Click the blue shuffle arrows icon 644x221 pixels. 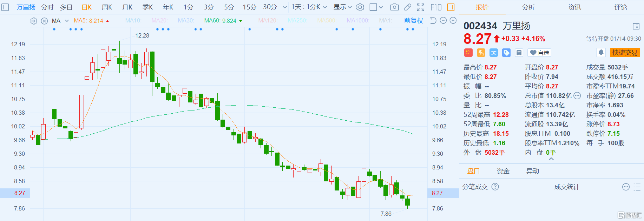(x=494, y=53)
